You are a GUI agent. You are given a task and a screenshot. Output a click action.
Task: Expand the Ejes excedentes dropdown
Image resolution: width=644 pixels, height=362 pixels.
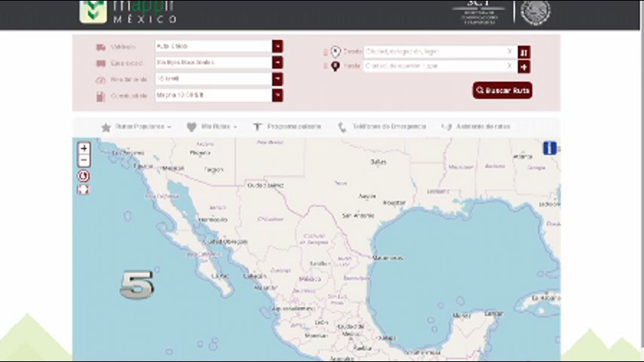(x=278, y=63)
